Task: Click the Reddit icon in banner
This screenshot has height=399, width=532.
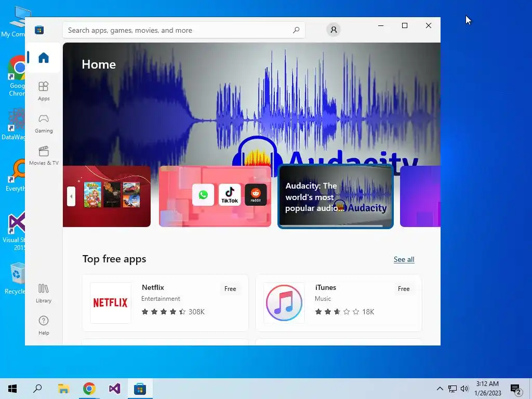Action: click(x=256, y=195)
